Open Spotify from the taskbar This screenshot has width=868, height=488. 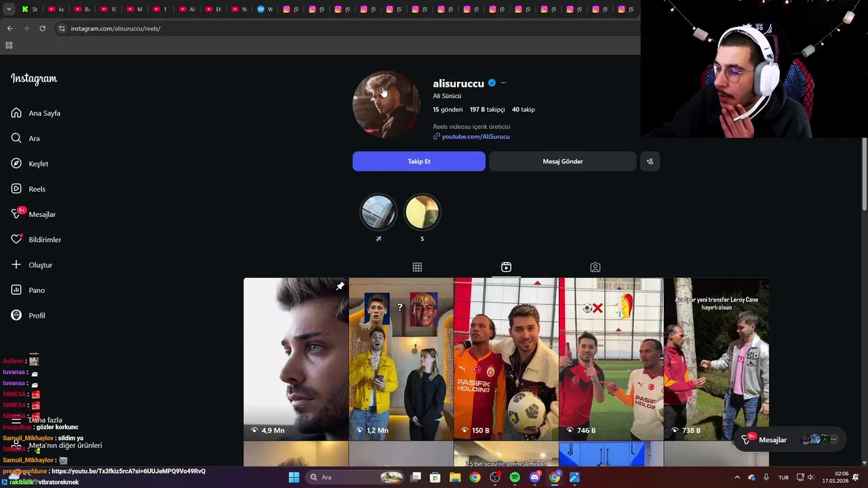pos(515,477)
